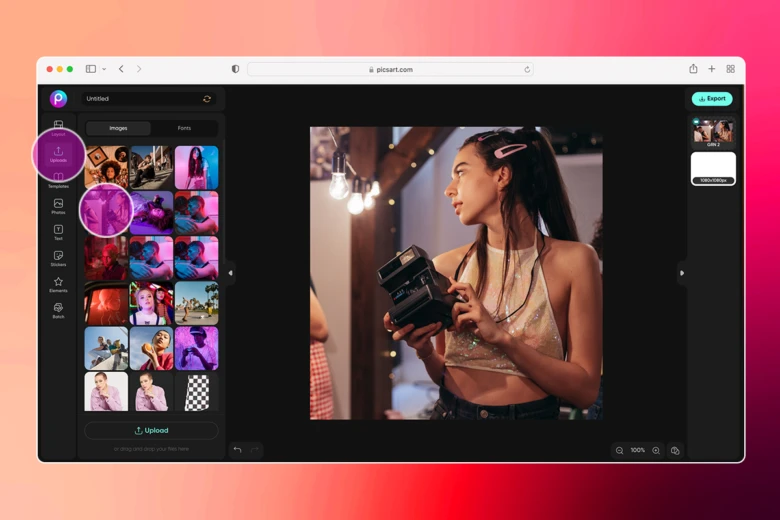Collapse the right layers panel arrow
Screen dimensions: 780x520
682,273
